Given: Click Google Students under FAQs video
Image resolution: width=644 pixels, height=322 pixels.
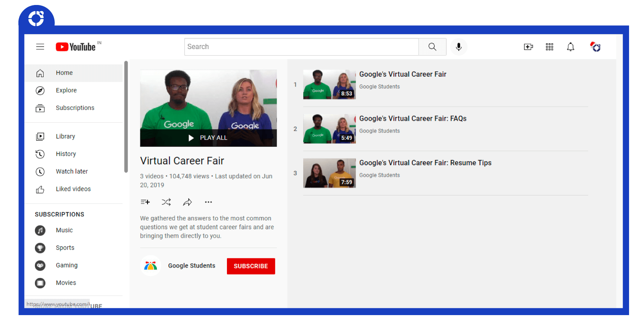Looking at the screenshot, I should coord(379,131).
